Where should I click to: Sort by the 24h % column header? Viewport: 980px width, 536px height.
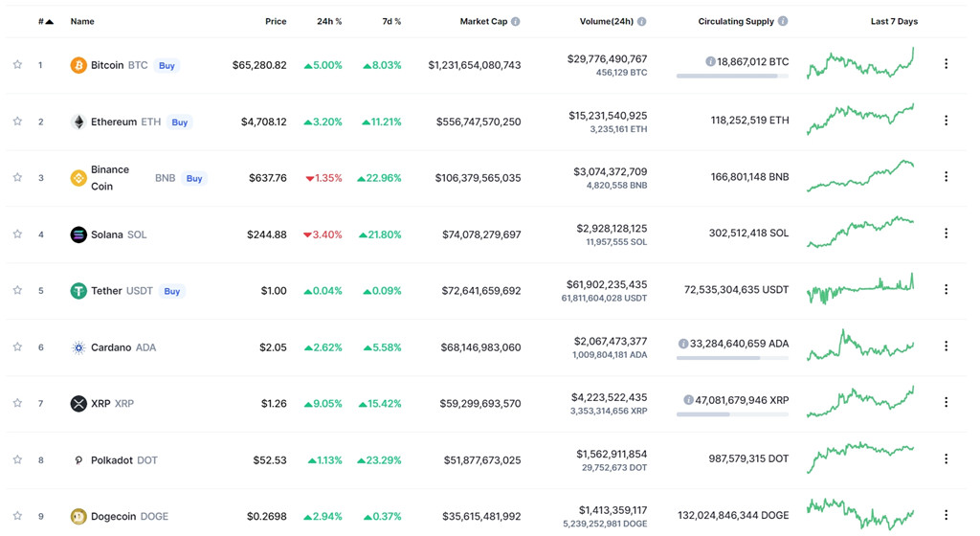point(329,21)
